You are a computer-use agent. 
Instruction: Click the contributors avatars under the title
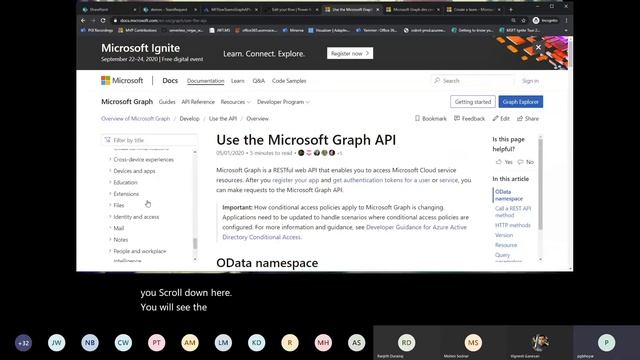click(x=317, y=153)
